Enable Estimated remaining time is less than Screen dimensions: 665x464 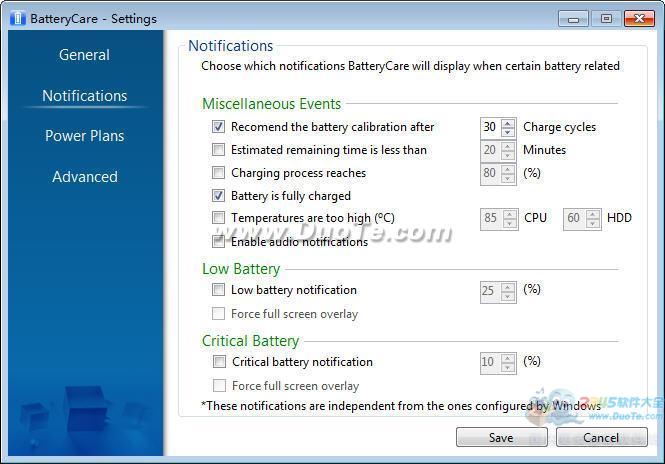tap(218, 149)
